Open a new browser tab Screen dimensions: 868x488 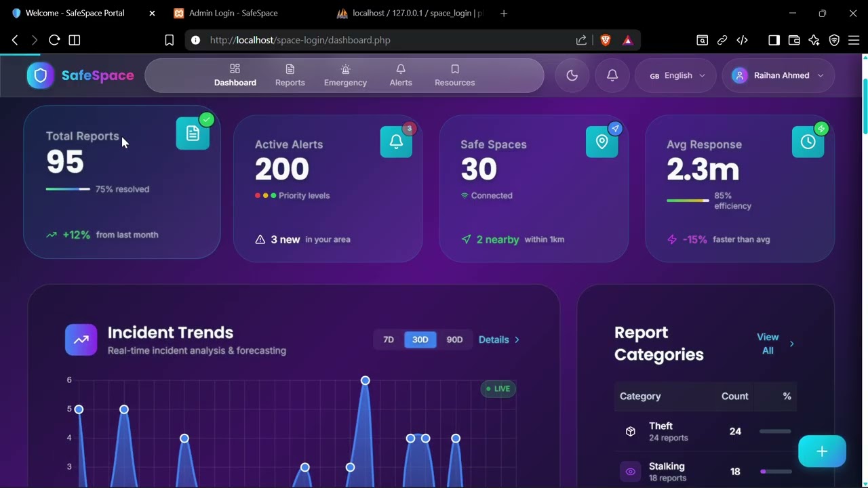click(504, 13)
